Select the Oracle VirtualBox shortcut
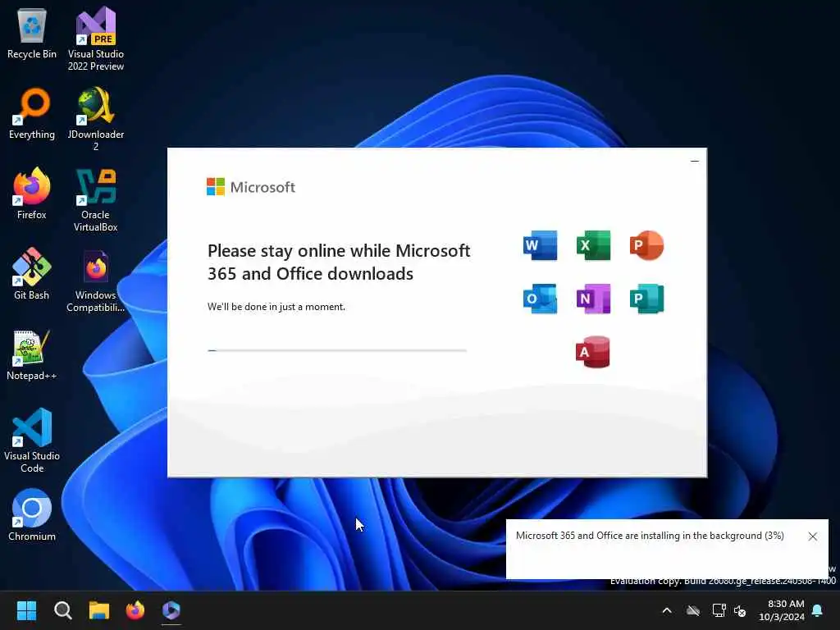 tap(96, 199)
